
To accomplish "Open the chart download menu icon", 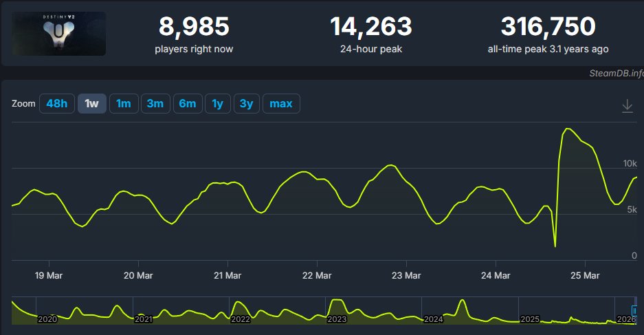I will pyautogui.click(x=627, y=106).
